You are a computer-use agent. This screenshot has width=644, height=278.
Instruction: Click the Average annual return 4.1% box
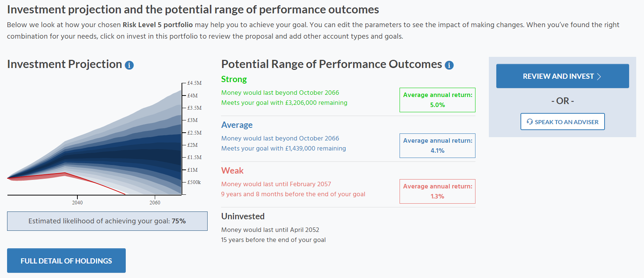(437, 146)
